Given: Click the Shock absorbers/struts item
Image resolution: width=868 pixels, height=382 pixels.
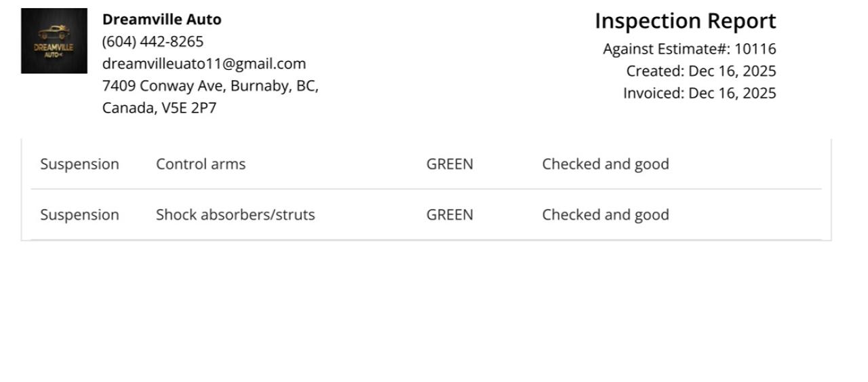Looking at the screenshot, I should 235,215.
